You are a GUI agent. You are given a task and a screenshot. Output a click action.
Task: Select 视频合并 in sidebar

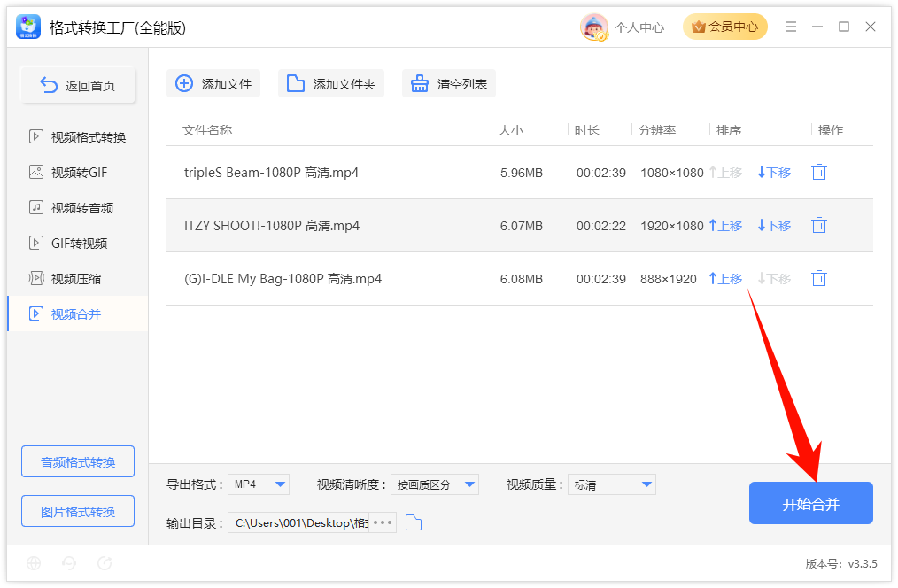(78, 314)
